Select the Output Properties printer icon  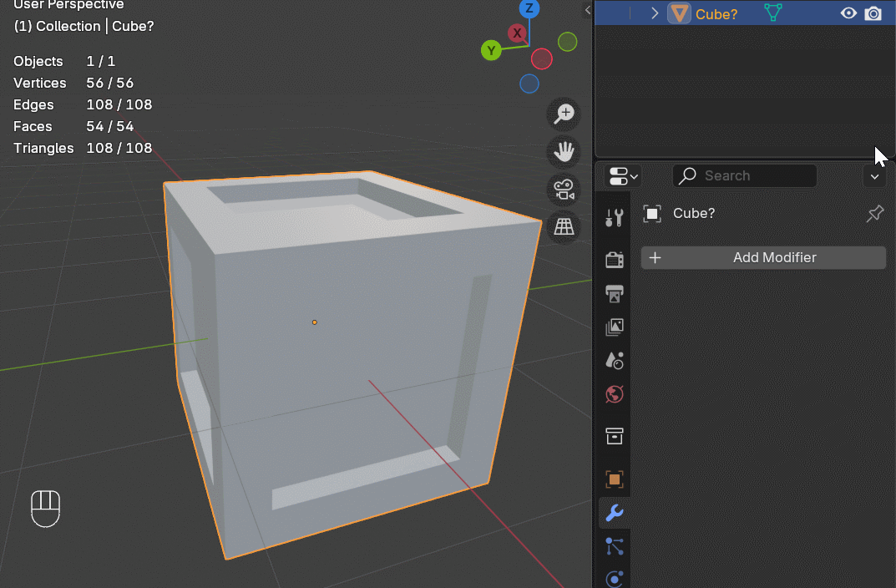click(614, 294)
